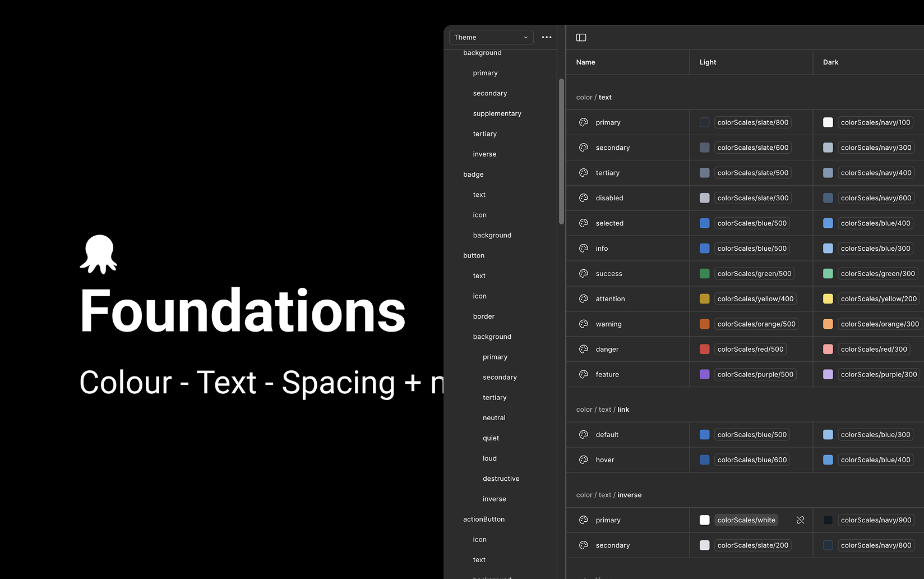Open the Theme collection dropdown
Screen dimensions: 924x579
pos(491,37)
